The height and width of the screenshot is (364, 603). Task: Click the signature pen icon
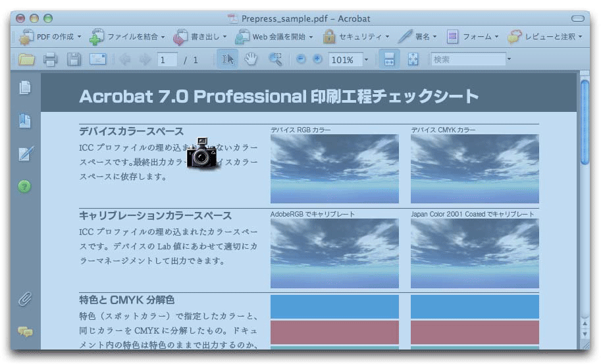tap(405, 36)
